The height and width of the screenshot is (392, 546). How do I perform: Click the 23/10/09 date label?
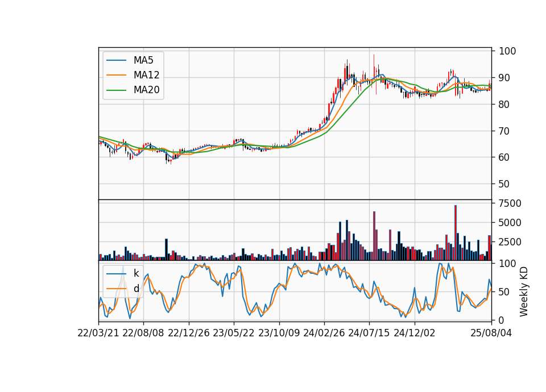pyautogui.click(x=279, y=333)
